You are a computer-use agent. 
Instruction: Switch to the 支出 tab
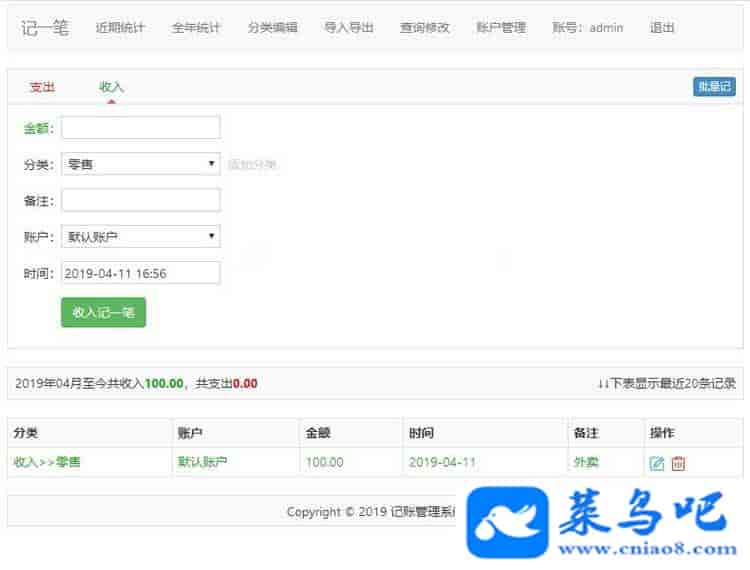tap(42, 87)
